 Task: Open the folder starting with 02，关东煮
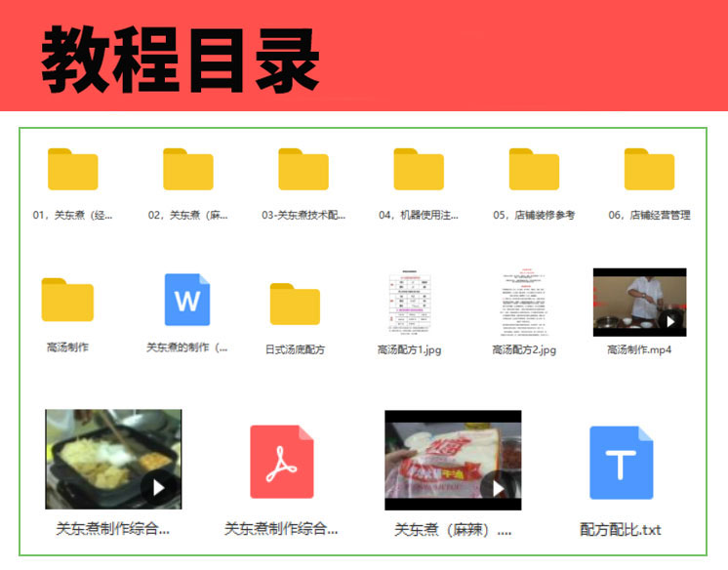(x=188, y=170)
